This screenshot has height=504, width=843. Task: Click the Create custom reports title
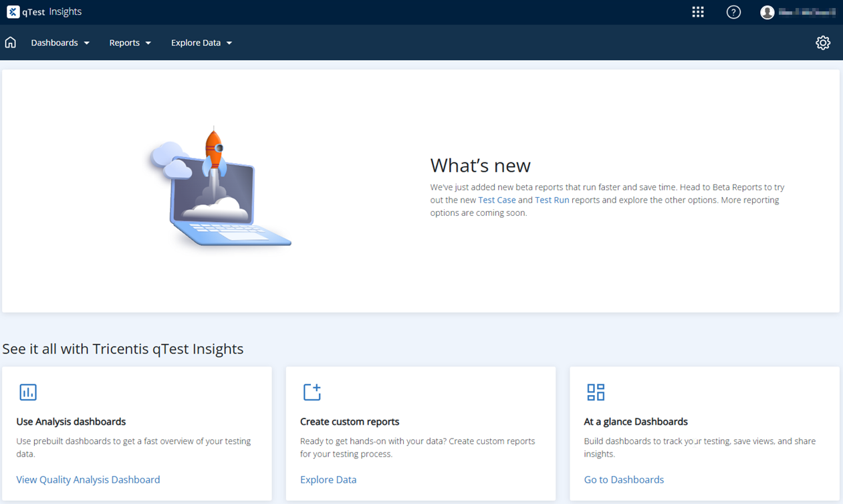pyautogui.click(x=350, y=422)
